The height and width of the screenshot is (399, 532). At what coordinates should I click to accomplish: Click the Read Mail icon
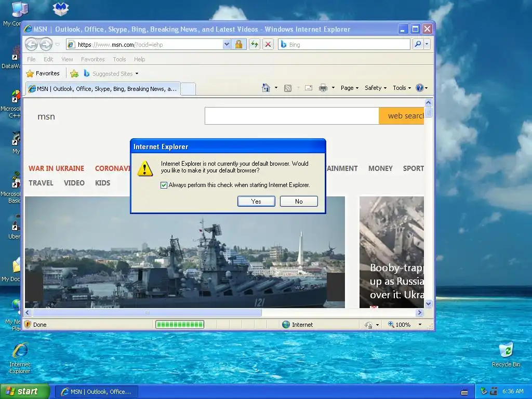pos(309,88)
